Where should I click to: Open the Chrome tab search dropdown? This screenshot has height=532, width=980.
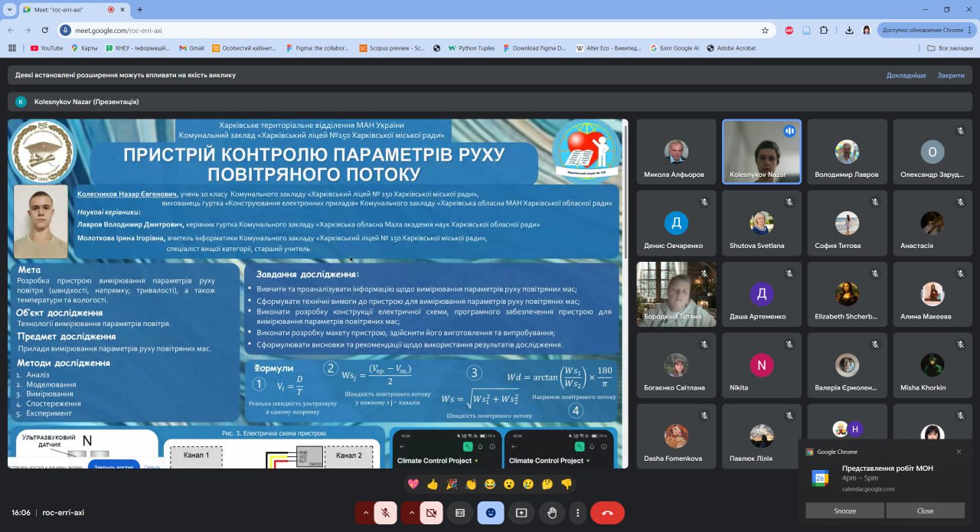pyautogui.click(x=9, y=9)
